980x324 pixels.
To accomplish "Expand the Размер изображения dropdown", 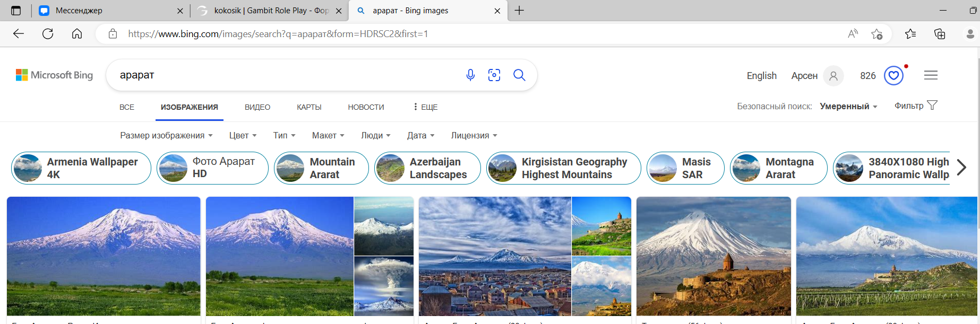I will [166, 136].
